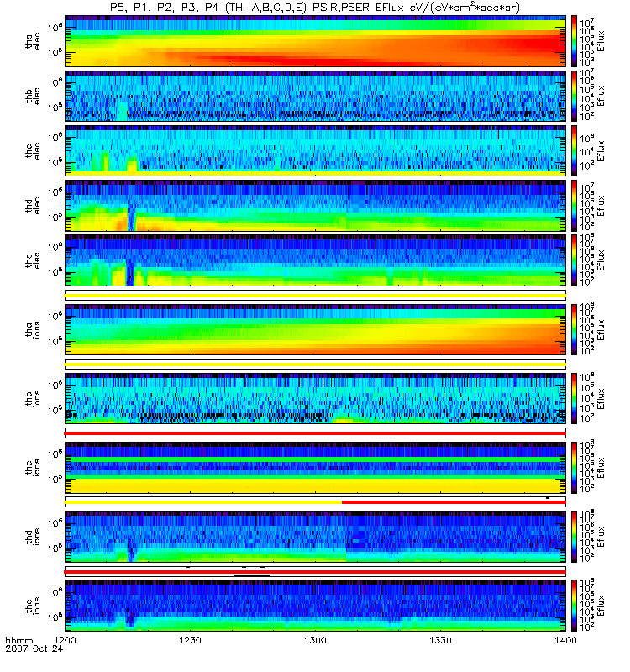Viewport: 630px width, 672px height.
Task: Click the yellow segment of bar above thd ions
Action: [x=203, y=502]
